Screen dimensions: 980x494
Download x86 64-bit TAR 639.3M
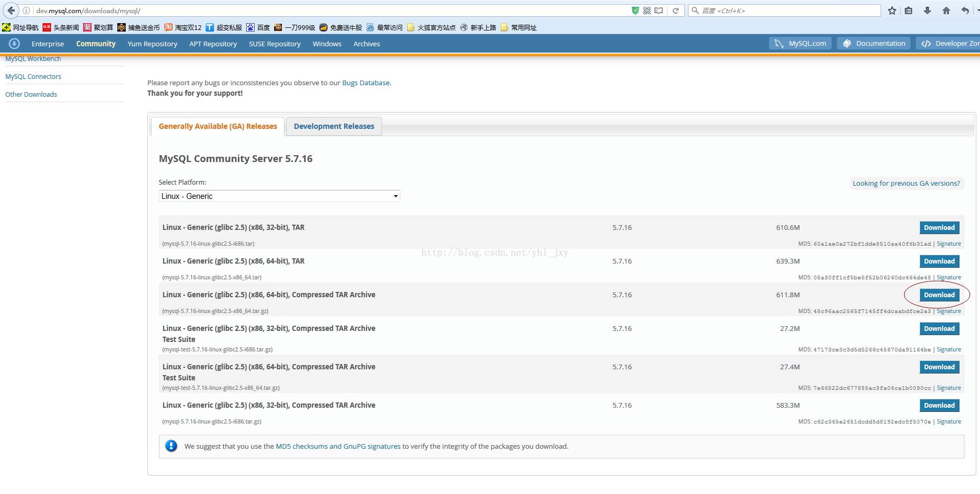click(939, 261)
